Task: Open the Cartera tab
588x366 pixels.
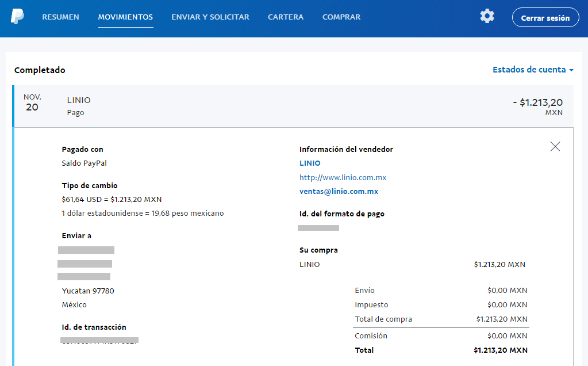Action: click(286, 17)
